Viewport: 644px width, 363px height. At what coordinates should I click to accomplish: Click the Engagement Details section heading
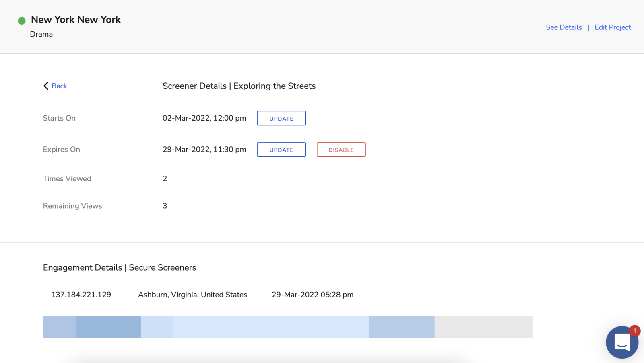click(x=120, y=268)
